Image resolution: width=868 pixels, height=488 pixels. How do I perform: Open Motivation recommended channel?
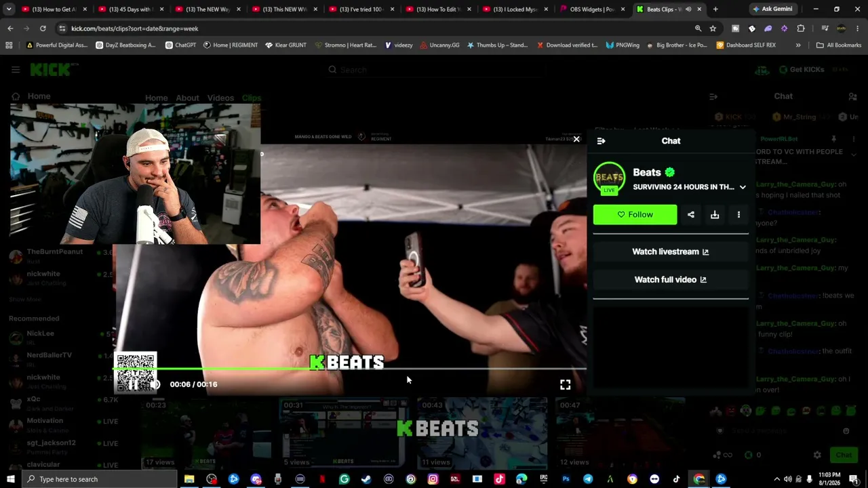(61, 424)
